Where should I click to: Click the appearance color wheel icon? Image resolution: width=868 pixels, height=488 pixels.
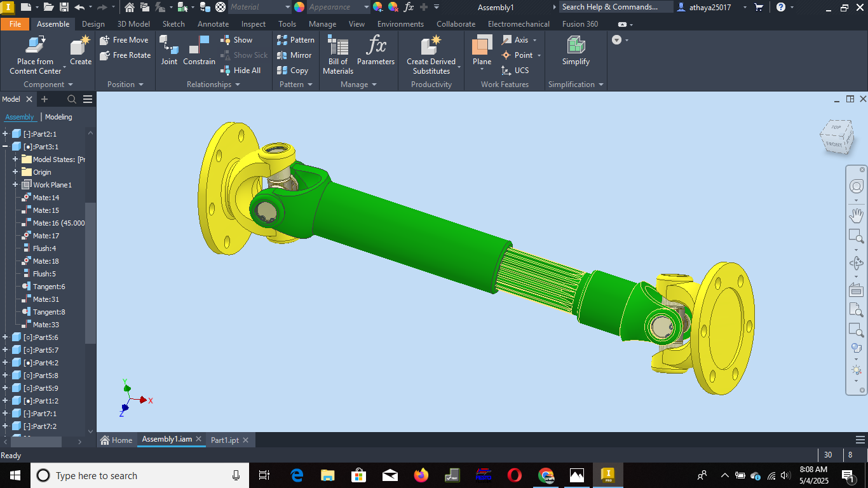coord(299,7)
